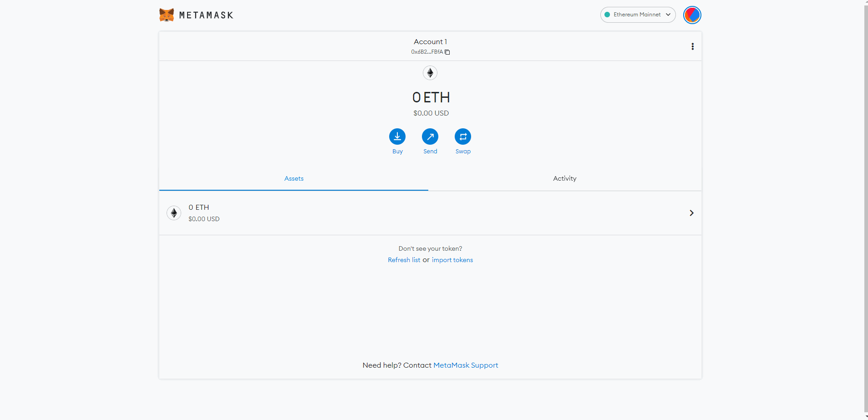868x420 pixels.
Task: Click the Swap icon button
Action: (463, 137)
